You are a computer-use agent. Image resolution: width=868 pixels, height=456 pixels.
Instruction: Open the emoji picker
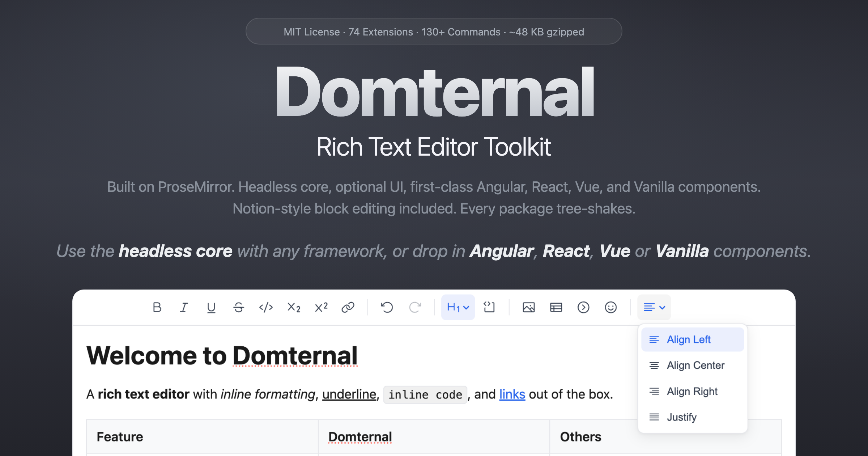(611, 307)
